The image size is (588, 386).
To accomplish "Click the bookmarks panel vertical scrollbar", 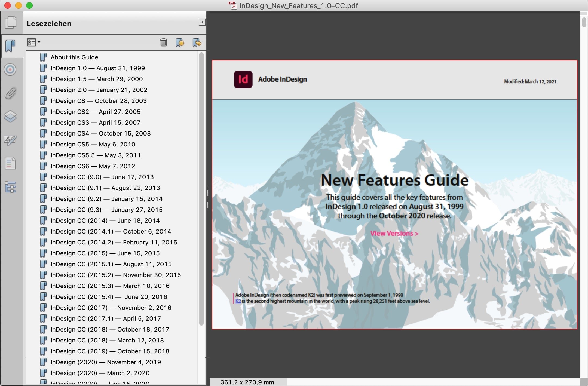I will pos(201,189).
